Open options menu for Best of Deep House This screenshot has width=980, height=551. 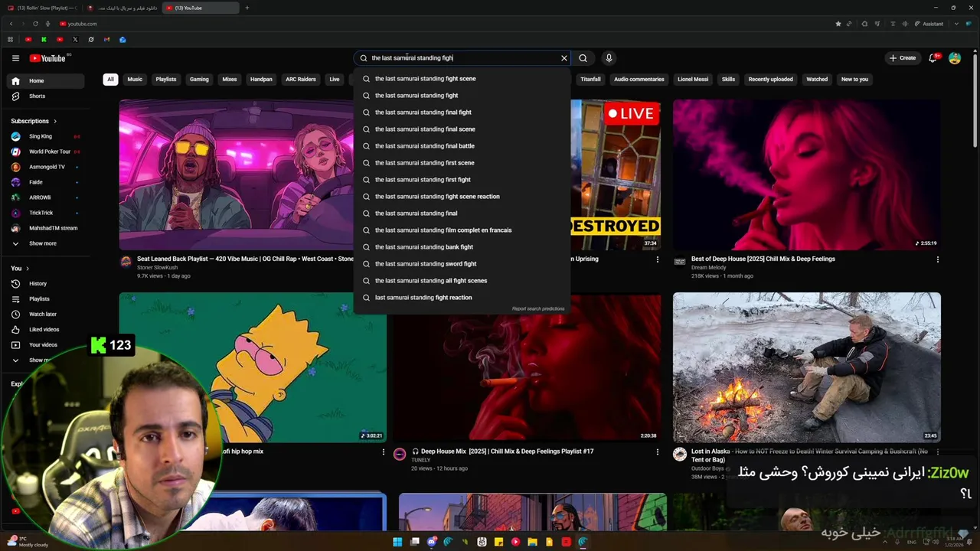pyautogui.click(x=938, y=259)
